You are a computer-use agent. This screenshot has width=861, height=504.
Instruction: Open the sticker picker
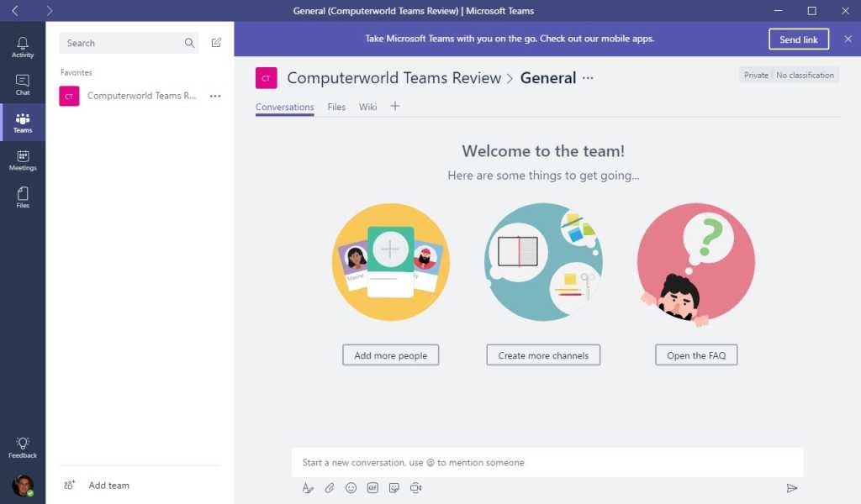coord(394,487)
